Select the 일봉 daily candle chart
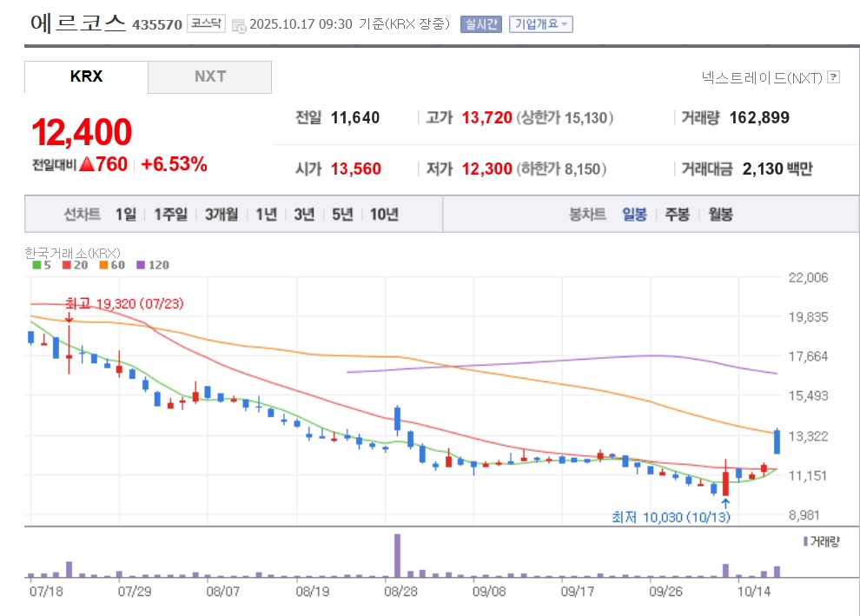 [634, 215]
